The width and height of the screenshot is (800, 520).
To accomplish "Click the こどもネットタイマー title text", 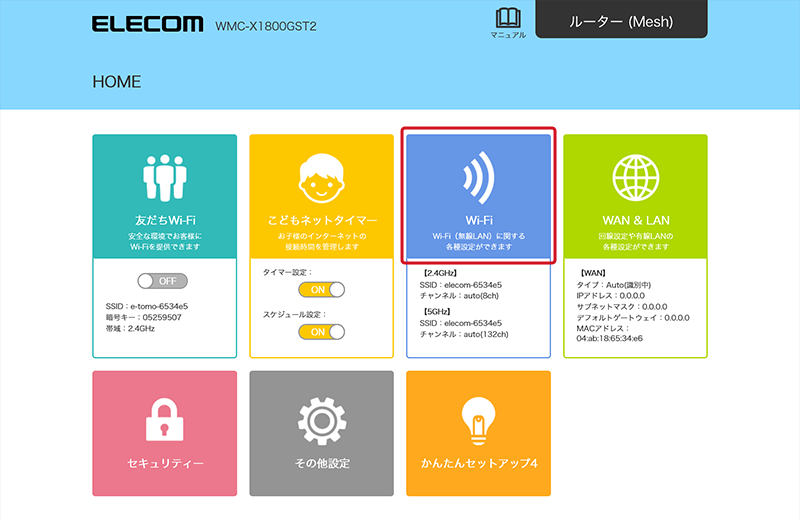I will [x=322, y=220].
